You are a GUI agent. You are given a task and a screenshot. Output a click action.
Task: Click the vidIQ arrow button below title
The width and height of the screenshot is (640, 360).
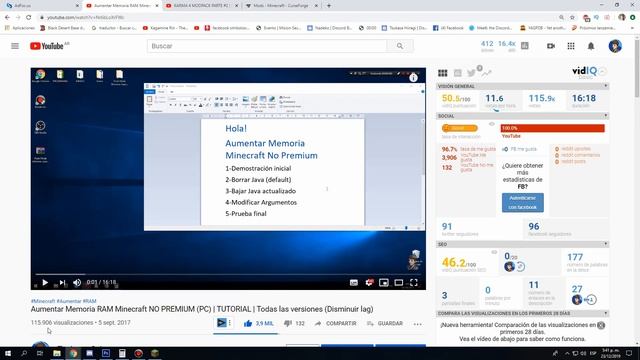click(x=221, y=323)
